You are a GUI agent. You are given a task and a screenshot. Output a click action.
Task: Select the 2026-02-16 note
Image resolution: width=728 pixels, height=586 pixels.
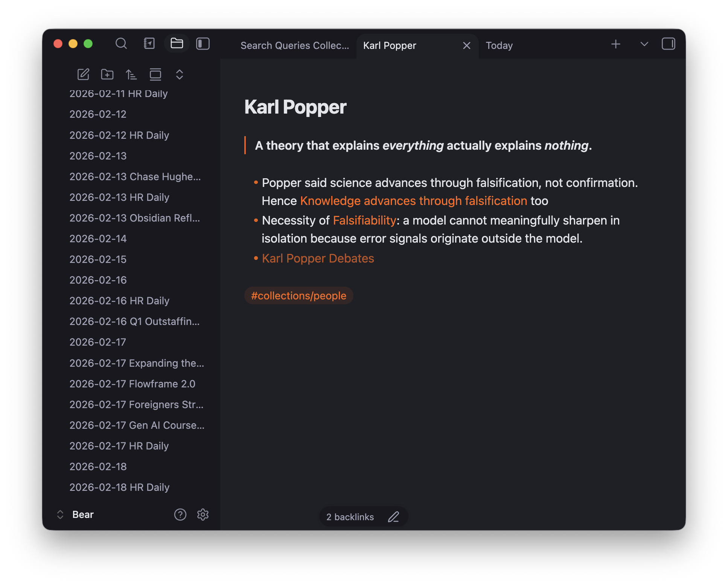pyautogui.click(x=98, y=280)
